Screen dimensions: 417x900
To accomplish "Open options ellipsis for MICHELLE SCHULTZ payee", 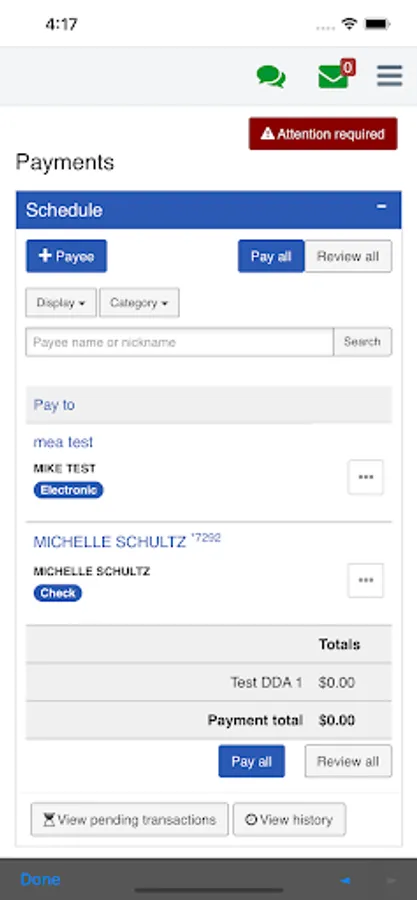I will pos(366,580).
